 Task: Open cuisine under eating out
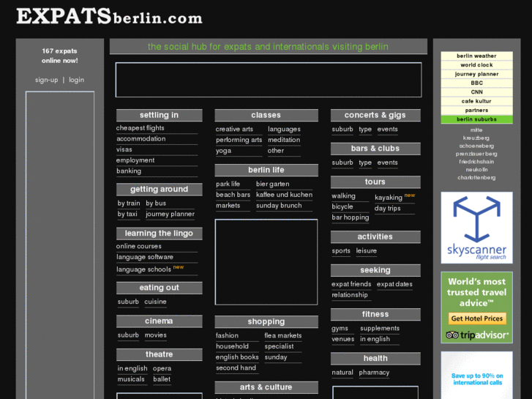click(x=155, y=302)
